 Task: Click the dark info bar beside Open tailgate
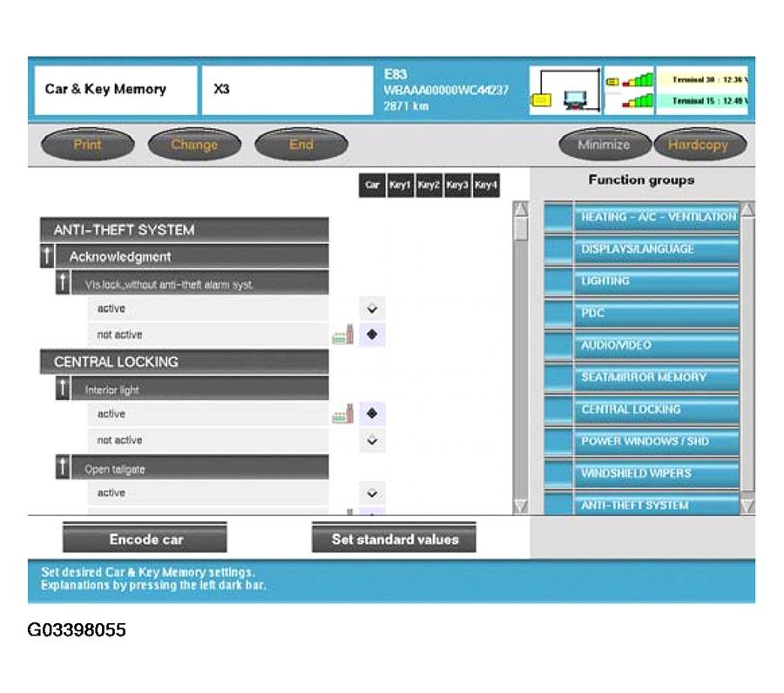point(62,468)
